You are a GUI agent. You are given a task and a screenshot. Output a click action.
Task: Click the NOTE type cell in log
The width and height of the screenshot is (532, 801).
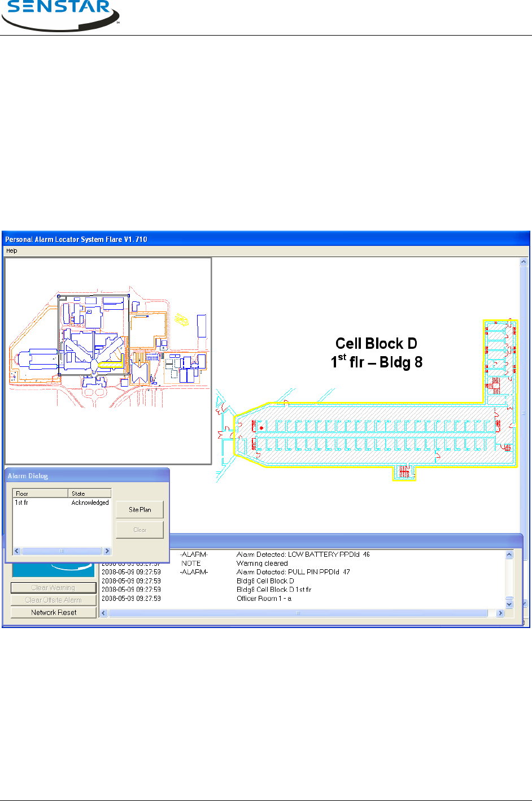[191, 564]
